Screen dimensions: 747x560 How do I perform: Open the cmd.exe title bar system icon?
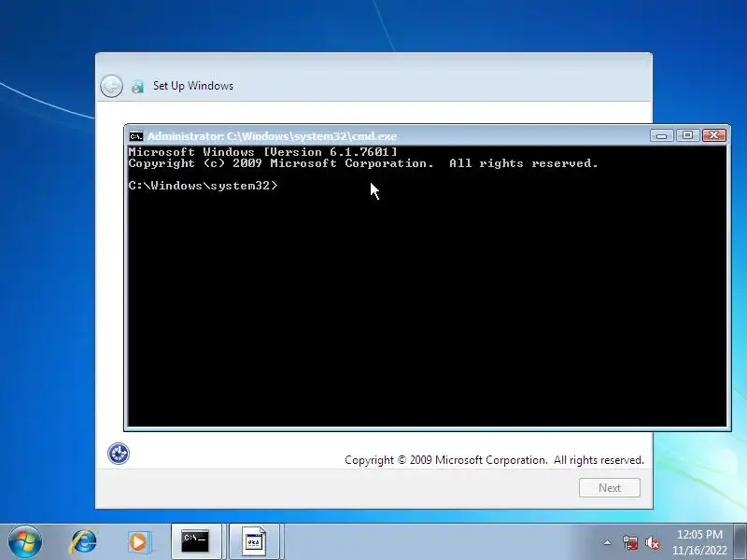(135, 136)
